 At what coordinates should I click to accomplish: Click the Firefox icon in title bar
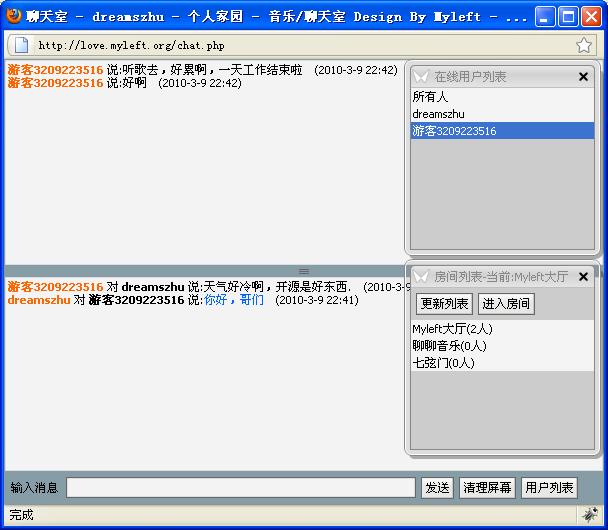coord(14,16)
